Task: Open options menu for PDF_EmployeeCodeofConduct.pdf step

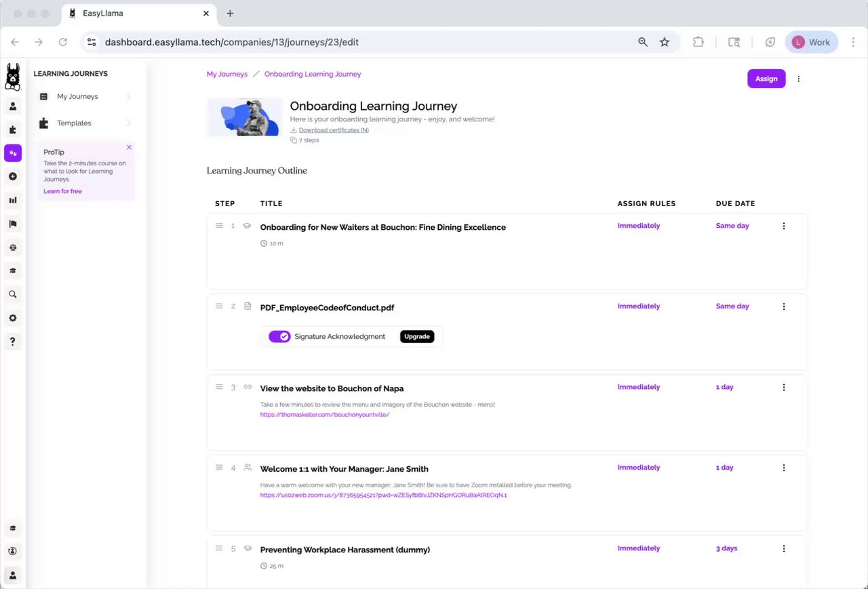Action: tap(784, 306)
